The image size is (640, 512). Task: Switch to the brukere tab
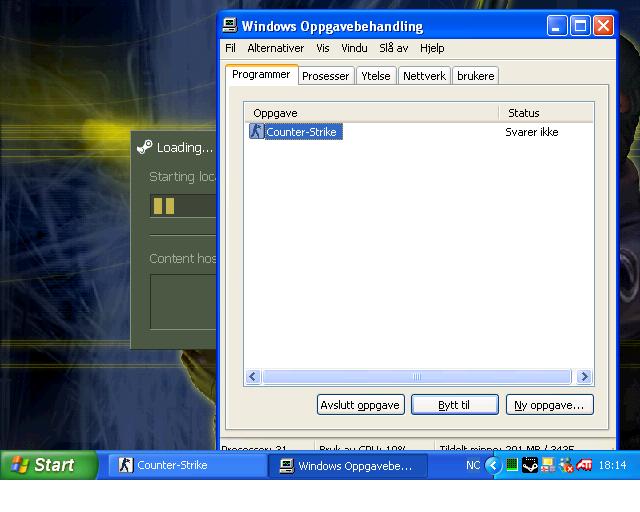click(476, 76)
